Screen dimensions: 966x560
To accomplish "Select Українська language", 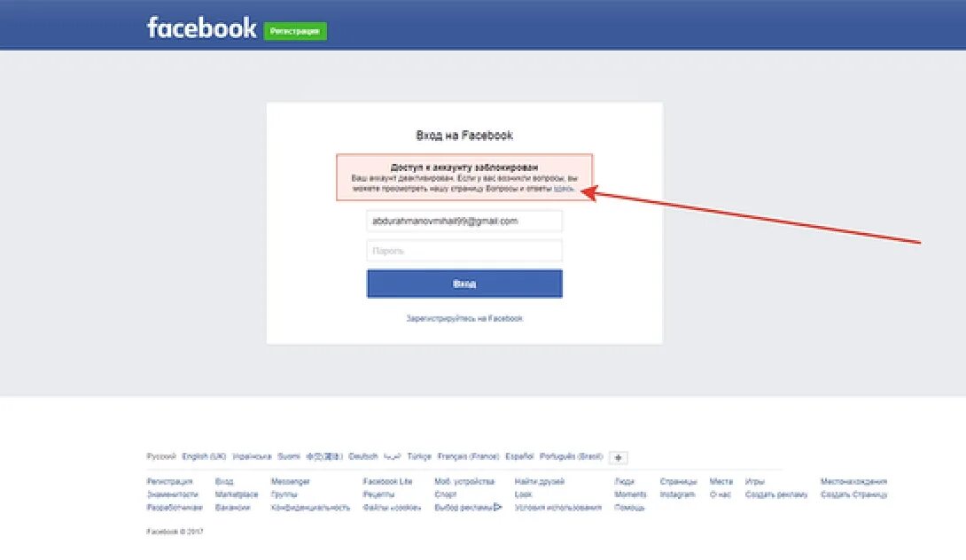I will click(x=252, y=456).
